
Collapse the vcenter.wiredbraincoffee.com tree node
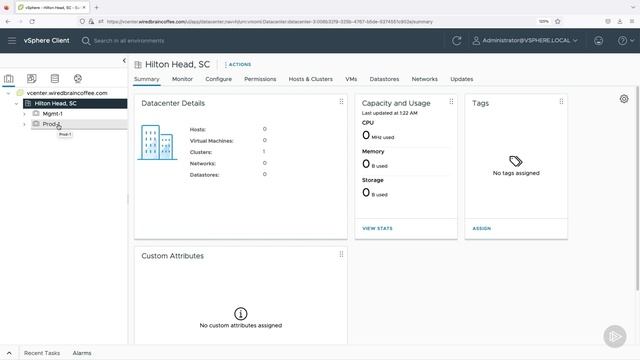(x=8, y=93)
